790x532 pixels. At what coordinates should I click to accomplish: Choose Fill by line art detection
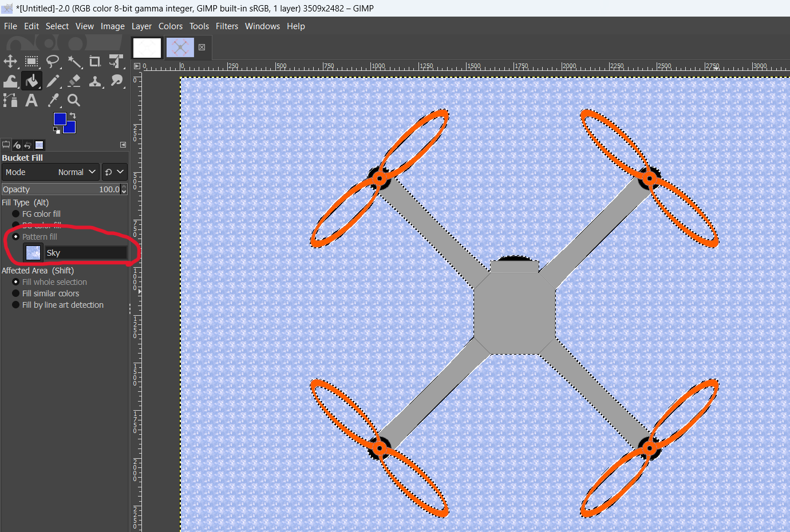click(57, 305)
